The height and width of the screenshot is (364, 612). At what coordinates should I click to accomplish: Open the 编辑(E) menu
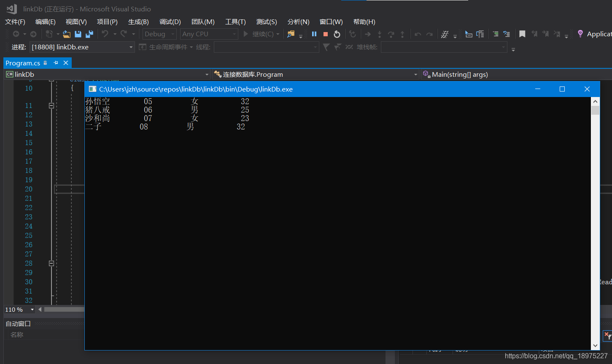coord(46,22)
